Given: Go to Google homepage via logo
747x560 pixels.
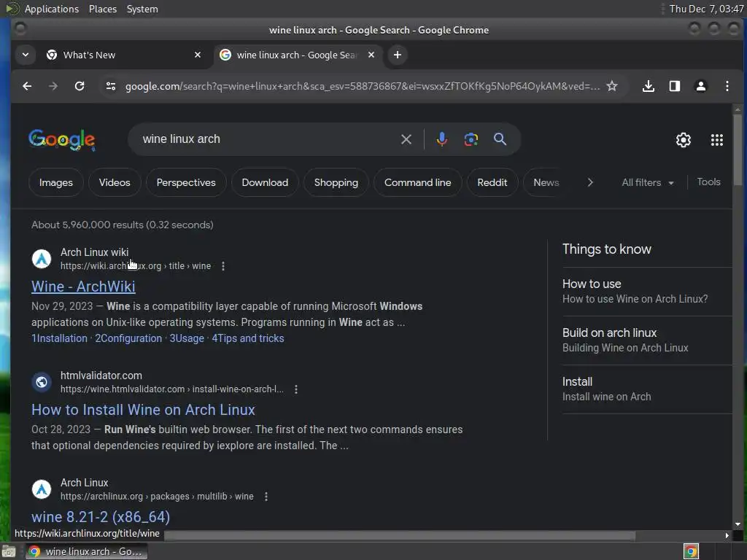Looking at the screenshot, I should [62, 139].
